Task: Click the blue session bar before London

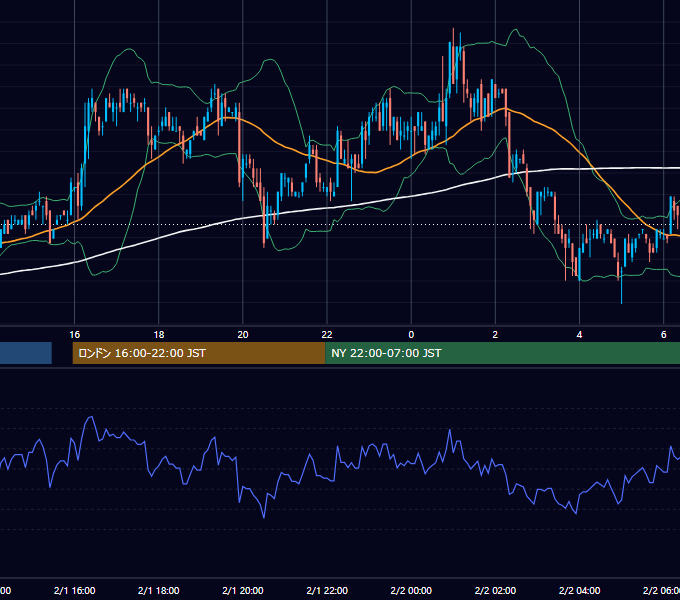Action: (26, 353)
